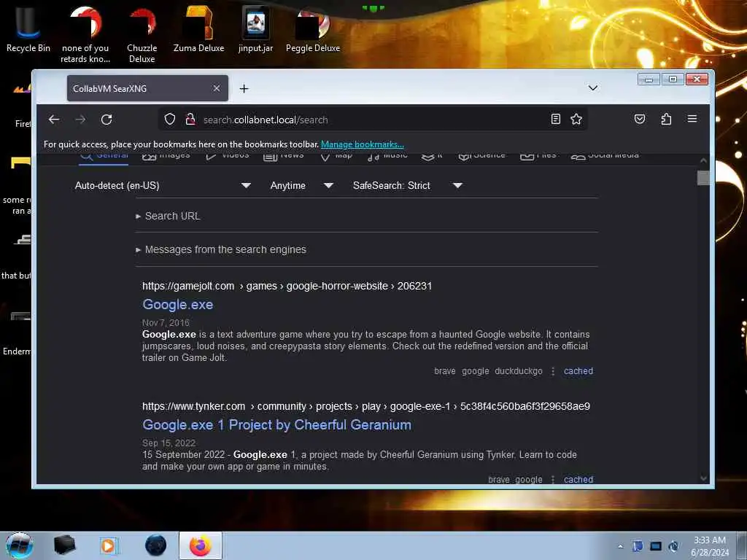Click the address bar URL field

click(x=371, y=120)
